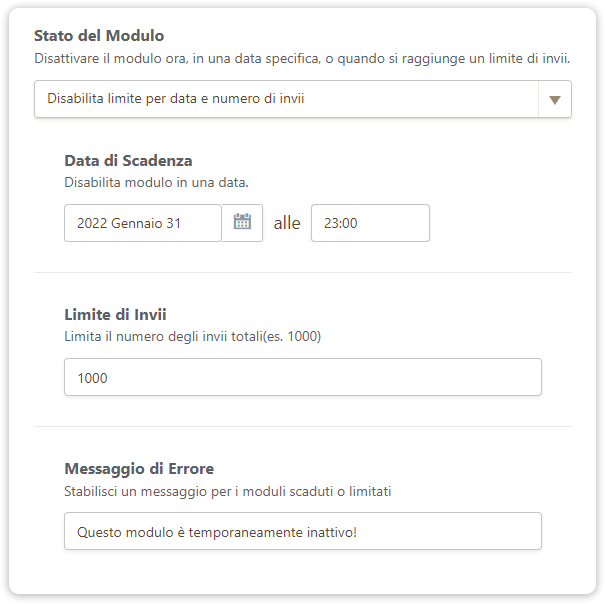This screenshot has width=605, height=604.
Task: Open the calendar date picker icon
Action: pyautogui.click(x=242, y=223)
